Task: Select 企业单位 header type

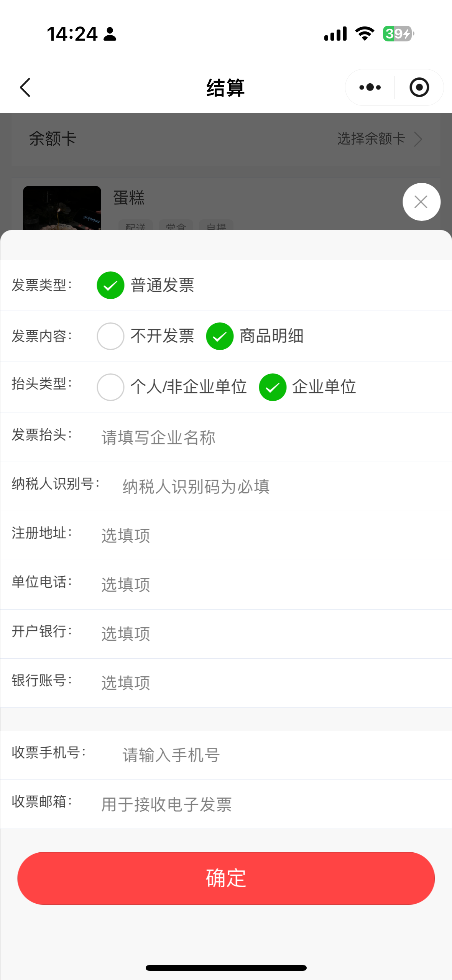Action: [x=273, y=387]
